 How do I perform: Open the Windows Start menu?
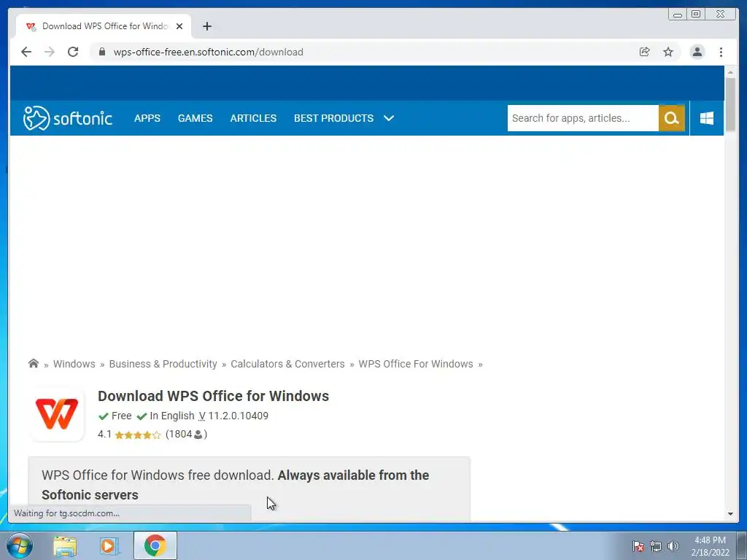click(20, 545)
